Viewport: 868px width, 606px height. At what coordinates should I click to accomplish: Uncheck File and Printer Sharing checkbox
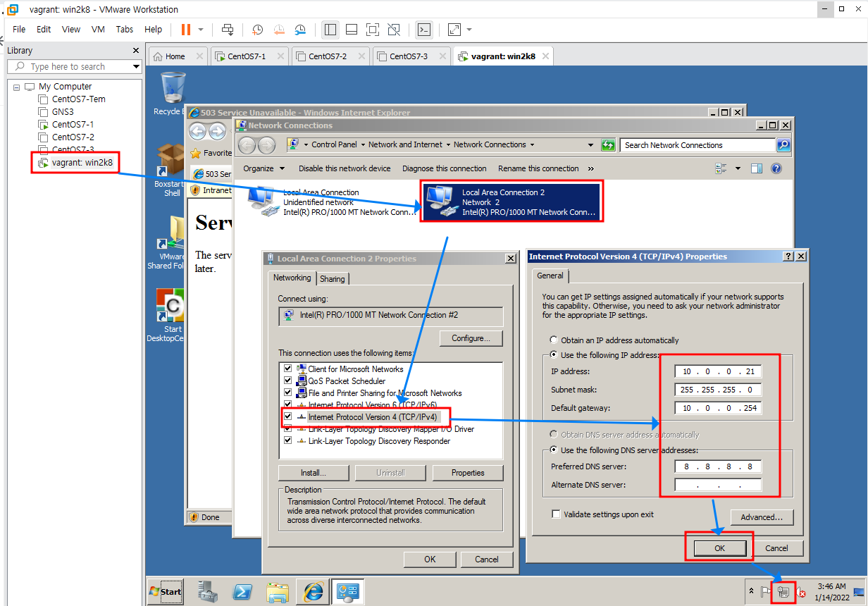287,392
